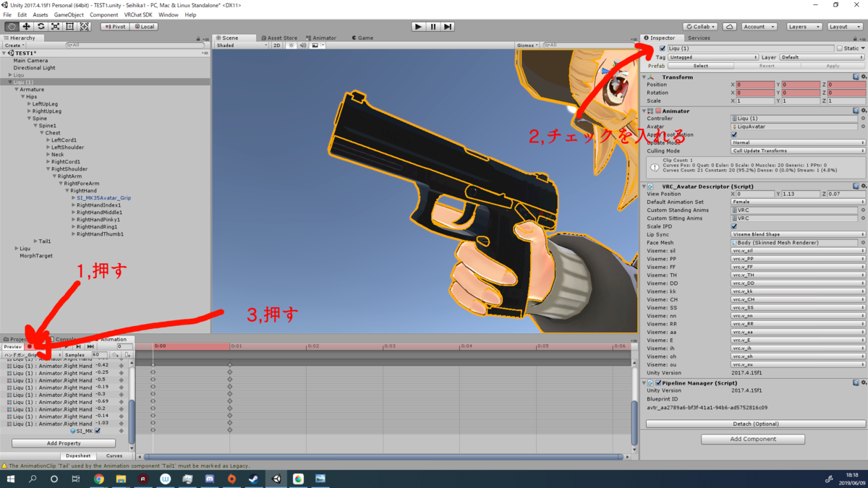Open Discord from the Windows taskbar

210,479
